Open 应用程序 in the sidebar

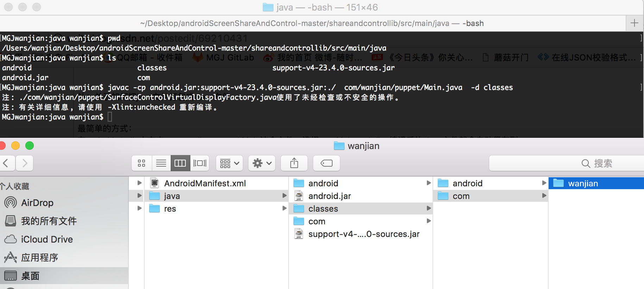click(39, 258)
